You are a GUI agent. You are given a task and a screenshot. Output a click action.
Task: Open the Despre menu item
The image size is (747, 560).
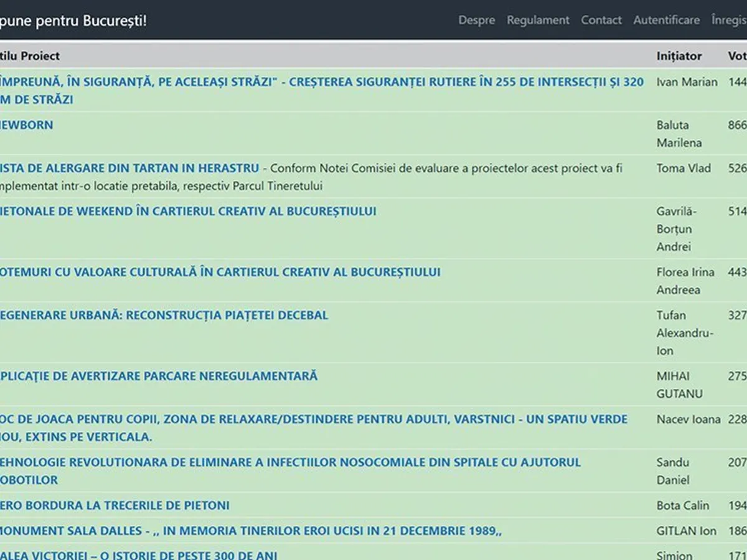tap(476, 20)
